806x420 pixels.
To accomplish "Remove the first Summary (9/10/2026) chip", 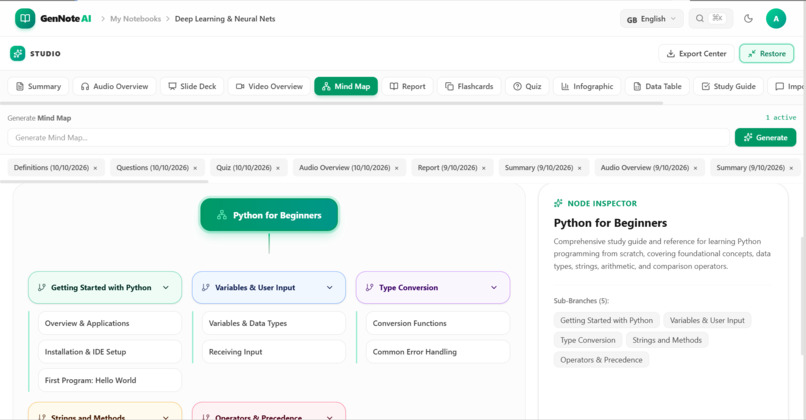I will pyautogui.click(x=579, y=168).
